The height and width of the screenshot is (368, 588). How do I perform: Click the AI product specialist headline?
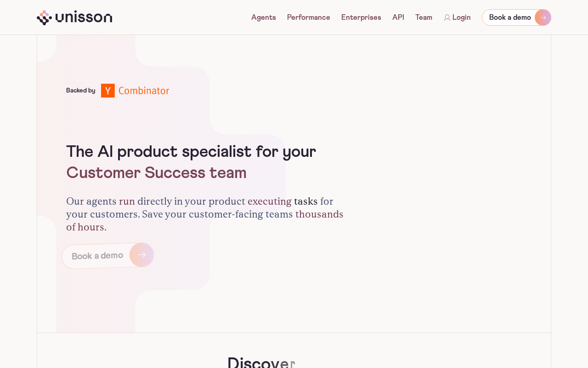pyautogui.click(x=191, y=152)
